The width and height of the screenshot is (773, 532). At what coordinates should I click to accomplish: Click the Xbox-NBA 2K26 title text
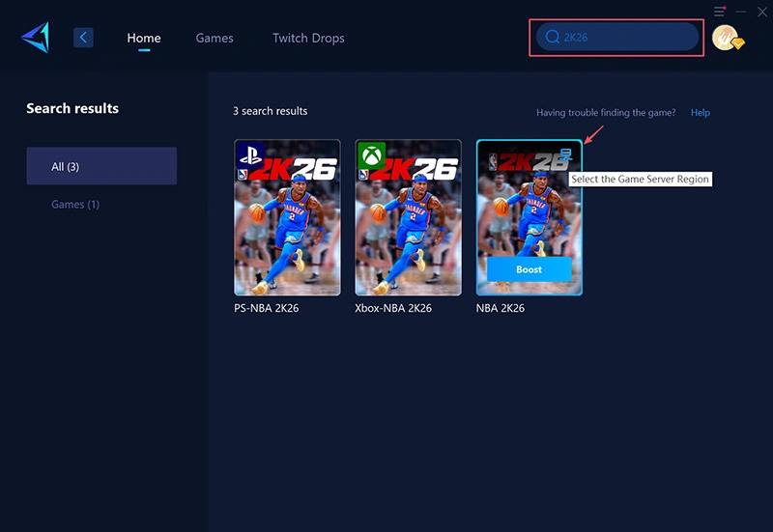pyautogui.click(x=393, y=308)
